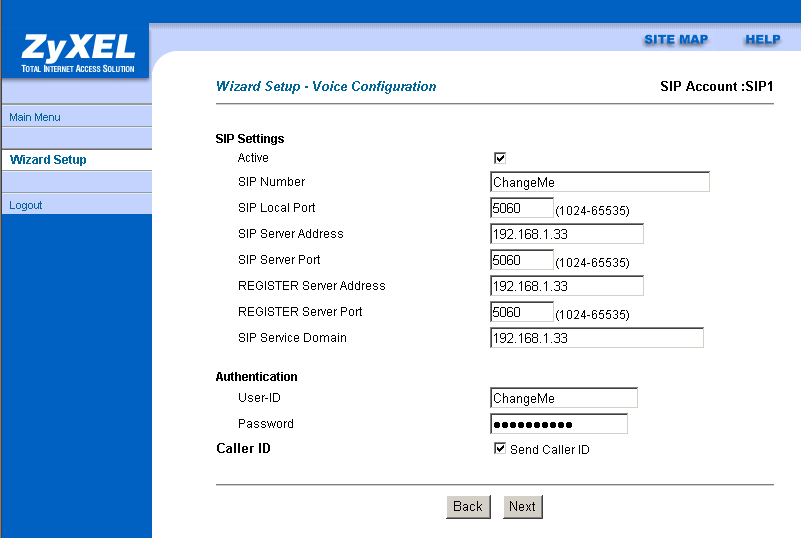
Task: Click the User-ID input field
Action: pyautogui.click(x=563, y=398)
